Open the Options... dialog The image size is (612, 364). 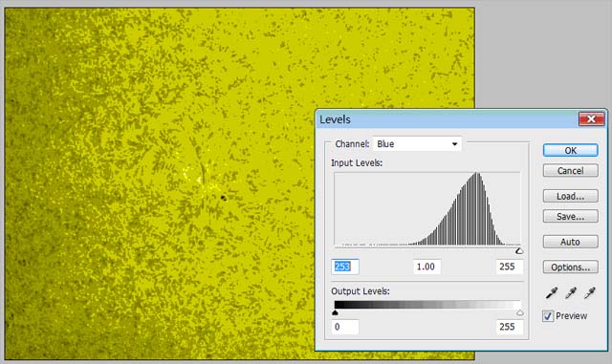coord(570,268)
